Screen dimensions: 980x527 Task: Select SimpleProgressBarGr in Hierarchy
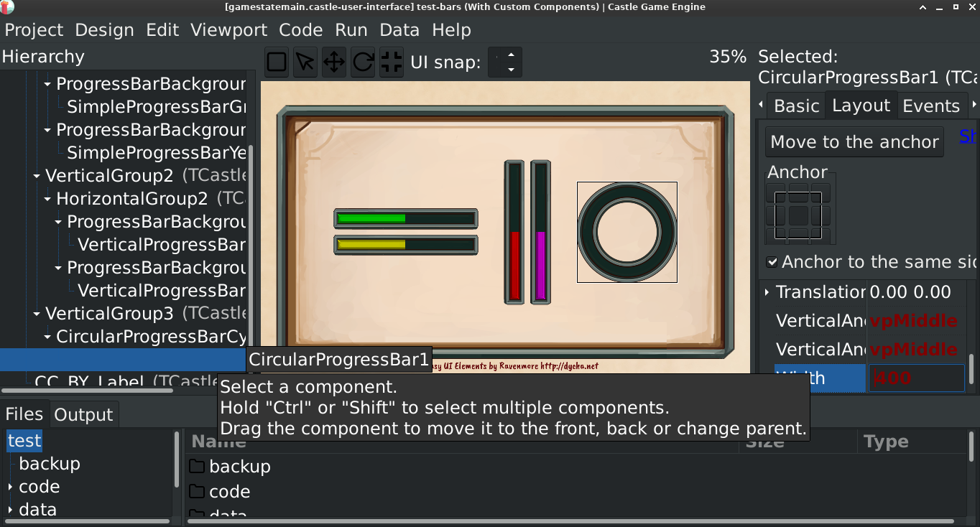[x=156, y=107]
